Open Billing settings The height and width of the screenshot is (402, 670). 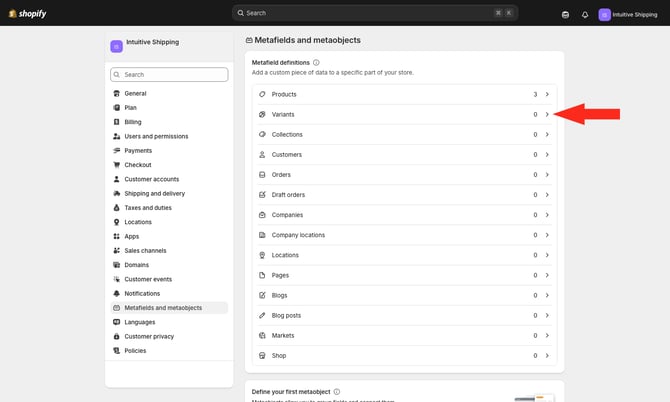[169, 122]
